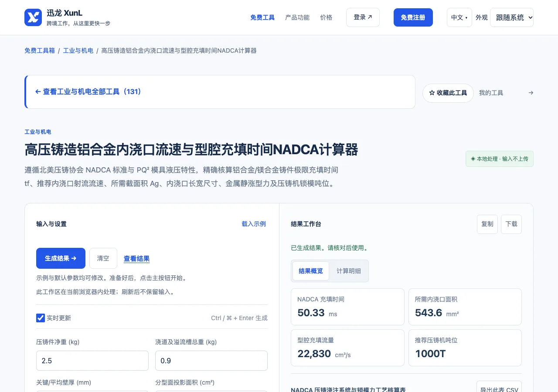
Task: Open the 我的工具 link
Action: [491, 93]
